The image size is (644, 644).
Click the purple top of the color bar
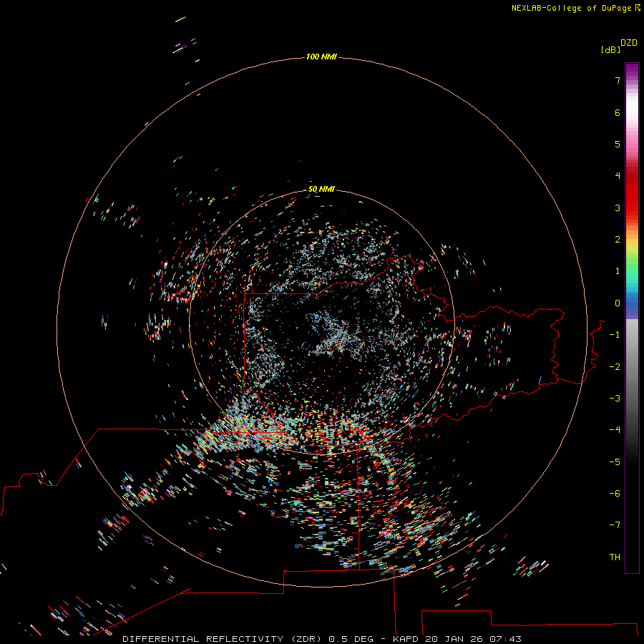click(x=632, y=69)
